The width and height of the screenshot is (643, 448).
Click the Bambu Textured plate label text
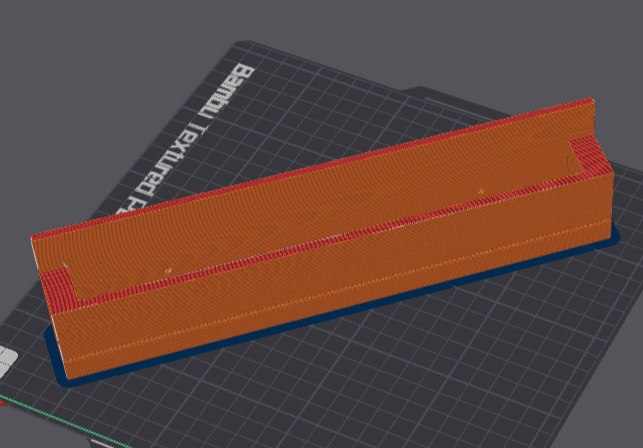tap(187, 137)
